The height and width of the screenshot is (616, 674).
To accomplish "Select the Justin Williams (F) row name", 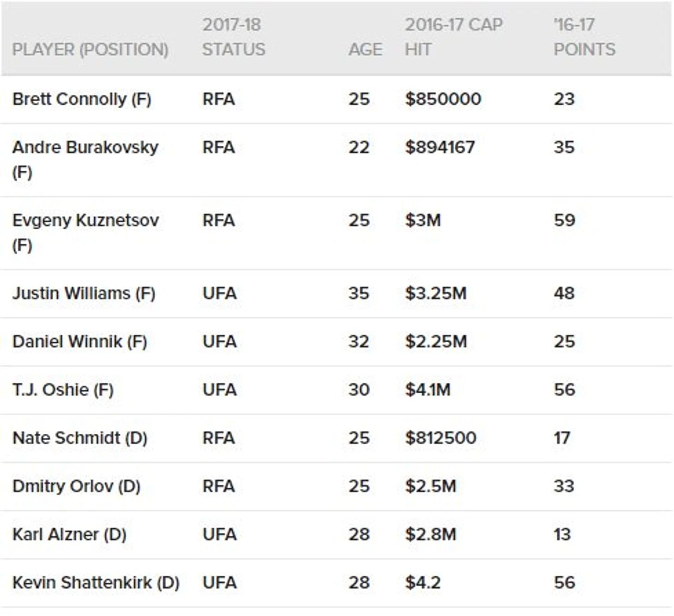I will (x=84, y=293).
